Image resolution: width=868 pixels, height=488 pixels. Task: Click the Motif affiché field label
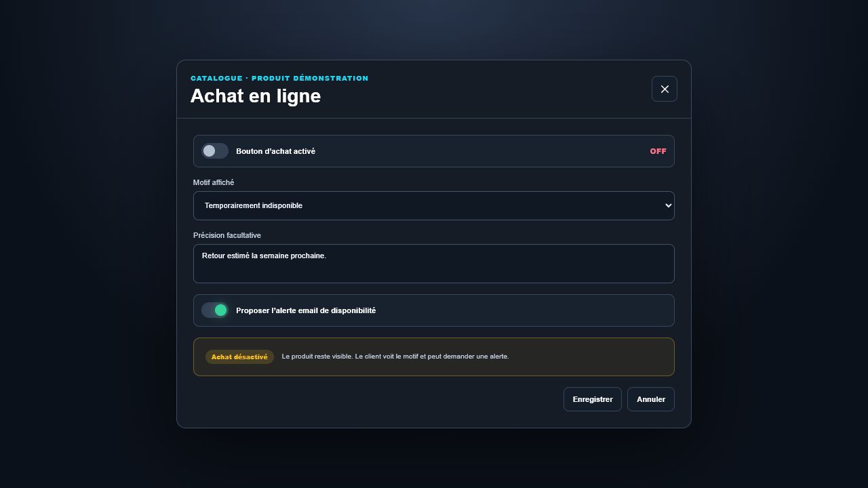[x=214, y=182]
